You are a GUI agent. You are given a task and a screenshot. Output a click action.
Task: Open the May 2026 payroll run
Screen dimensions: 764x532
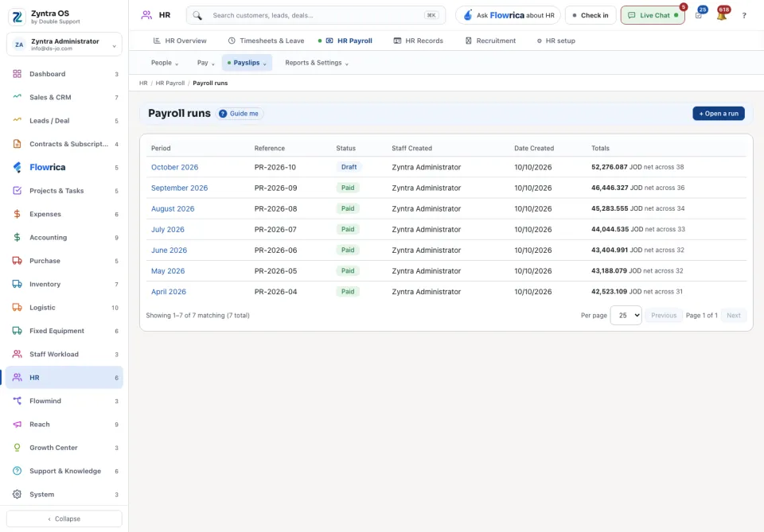(168, 271)
